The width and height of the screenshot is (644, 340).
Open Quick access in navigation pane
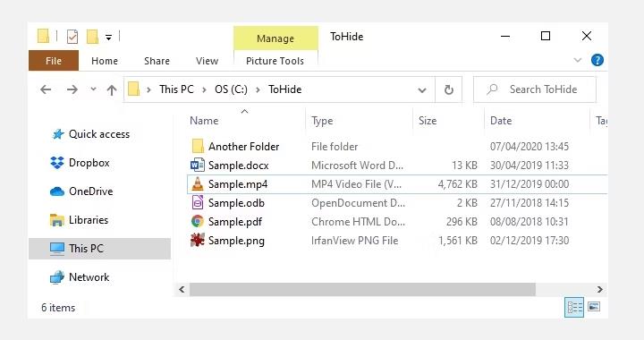tap(99, 134)
